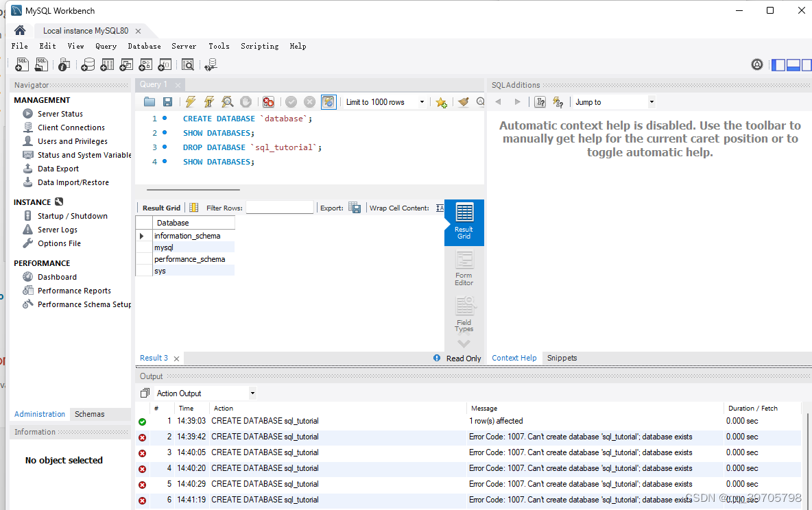Image resolution: width=812 pixels, height=510 pixels.
Task: Save current statement as snippet star
Action: [441, 102]
